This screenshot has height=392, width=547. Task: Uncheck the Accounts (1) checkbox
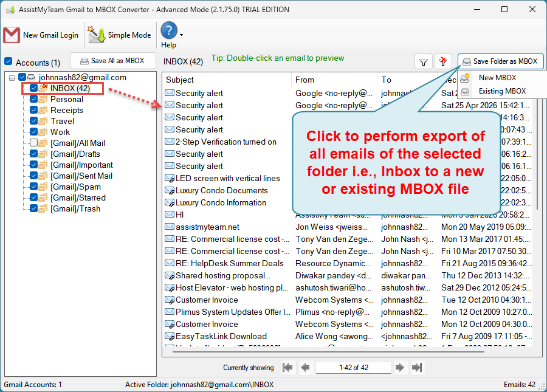click(7, 61)
